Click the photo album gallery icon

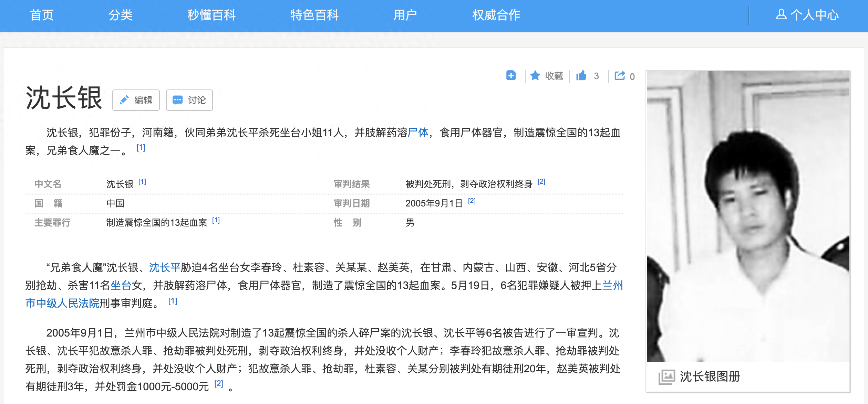pyautogui.click(x=666, y=377)
